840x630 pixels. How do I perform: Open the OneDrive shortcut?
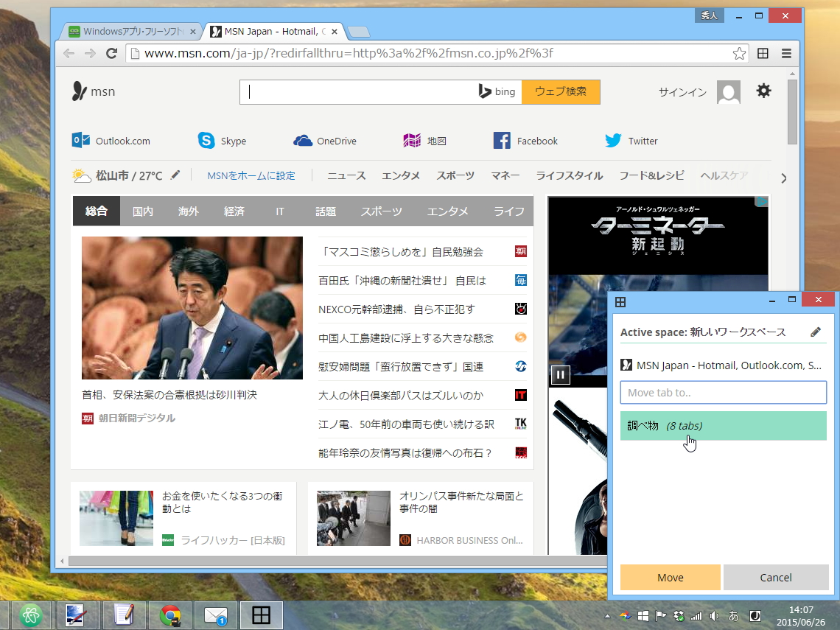(x=325, y=140)
